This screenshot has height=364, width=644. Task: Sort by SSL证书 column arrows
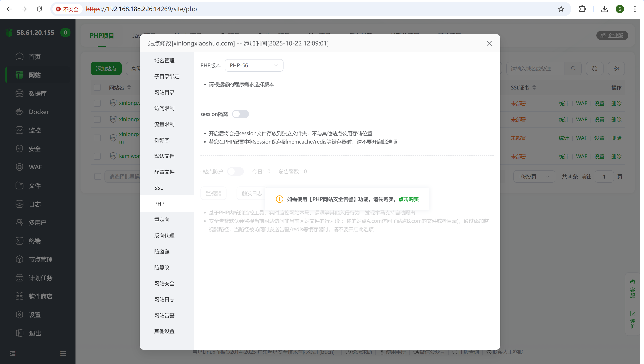coord(534,88)
